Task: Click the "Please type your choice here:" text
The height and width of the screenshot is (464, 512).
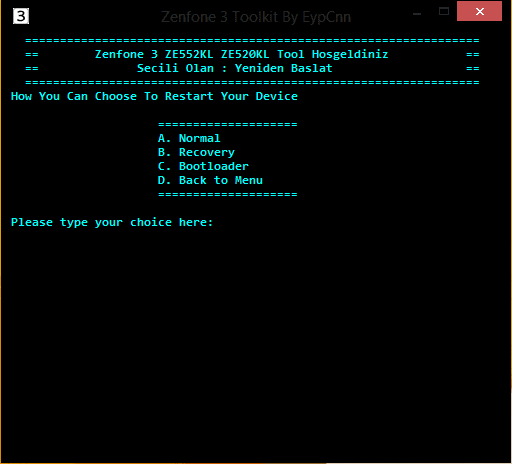Action: [112, 222]
